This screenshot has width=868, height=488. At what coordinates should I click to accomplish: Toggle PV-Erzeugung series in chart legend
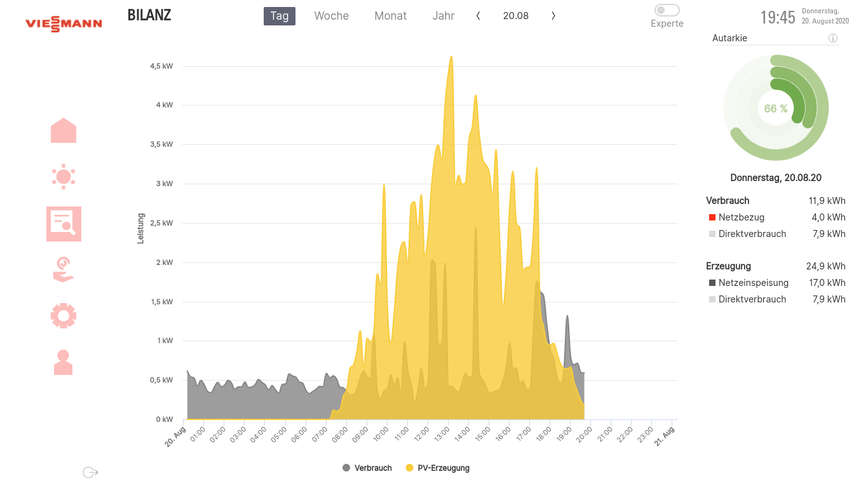pyautogui.click(x=437, y=468)
